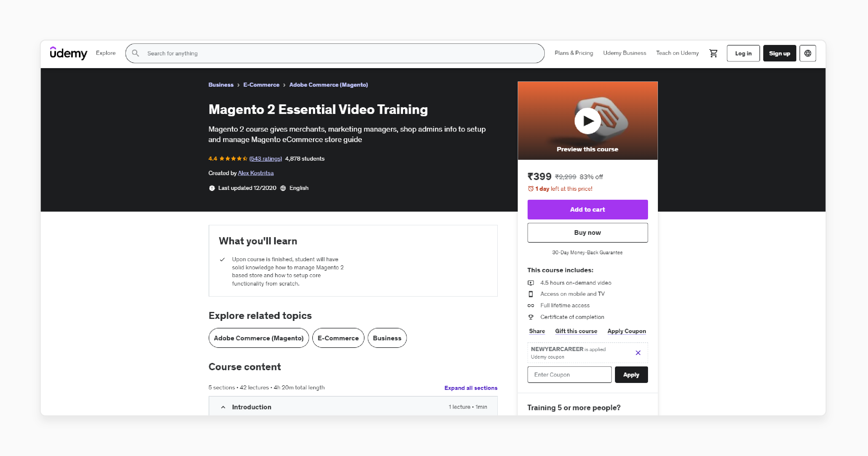
Task: Select the E-Commerce topic pill
Action: [x=338, y=338]
